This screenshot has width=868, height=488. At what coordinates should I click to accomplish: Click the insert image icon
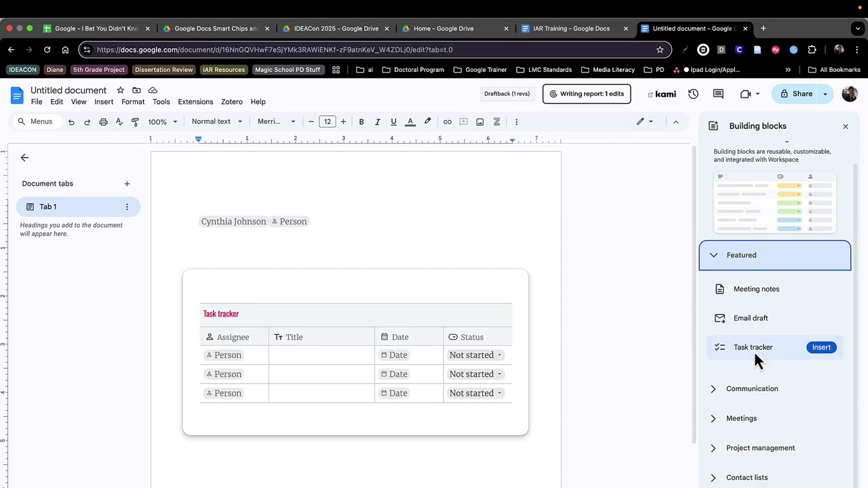point(480,122)
